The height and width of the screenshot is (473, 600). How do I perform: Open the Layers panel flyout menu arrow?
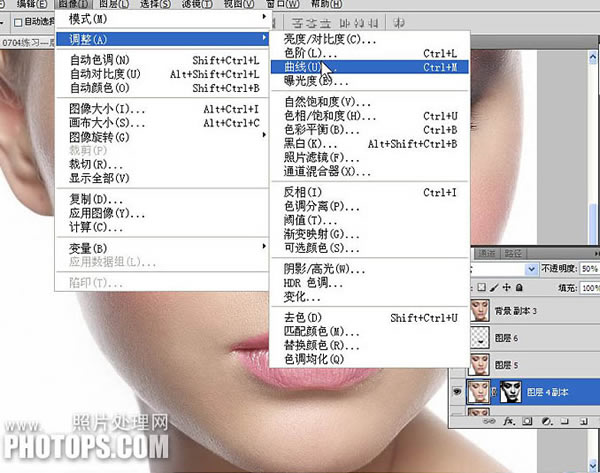597,253
